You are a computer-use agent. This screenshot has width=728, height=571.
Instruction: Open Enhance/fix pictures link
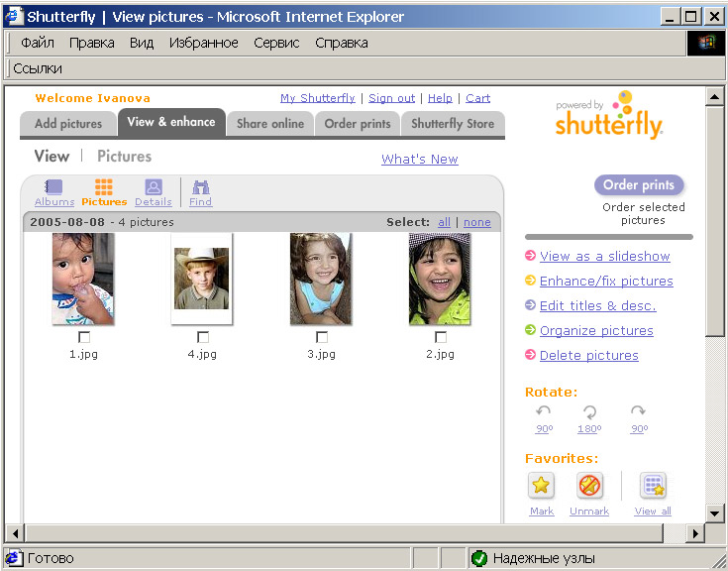[606, 281]
